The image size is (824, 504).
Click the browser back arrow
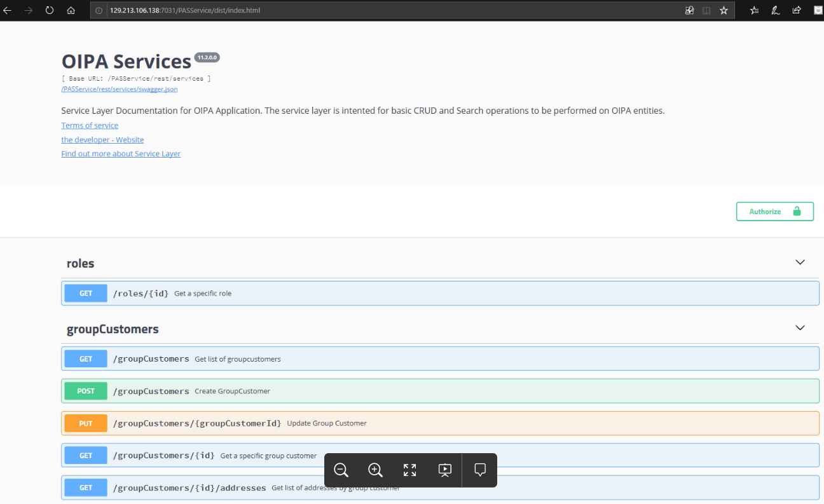8,10
